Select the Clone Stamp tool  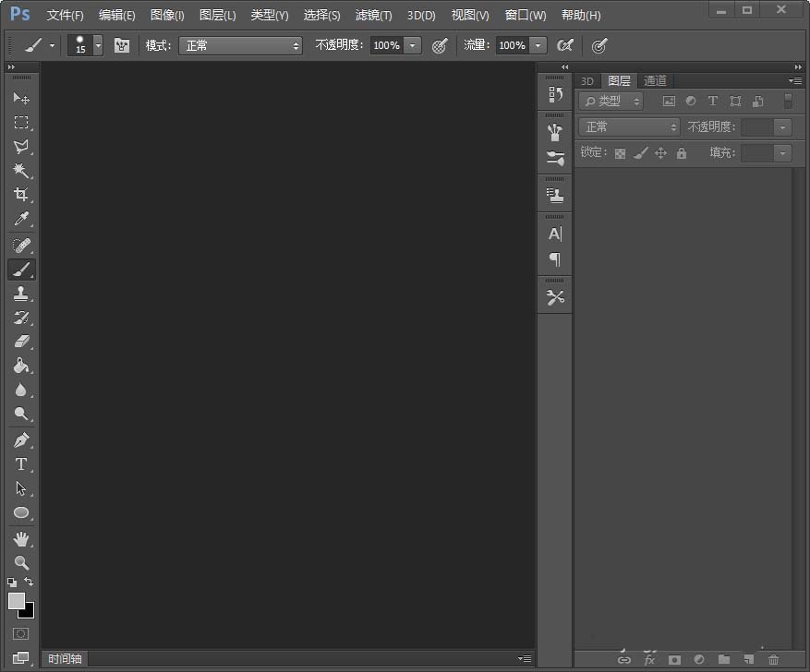click(x=20, y=294)
